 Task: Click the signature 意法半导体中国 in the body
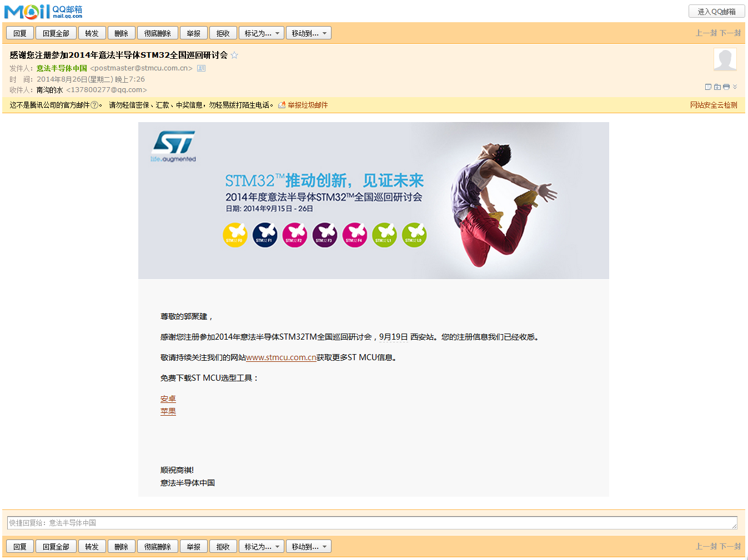(x=188, y=483)
